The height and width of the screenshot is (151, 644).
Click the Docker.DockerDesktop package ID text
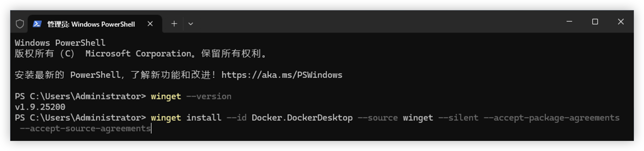pos(302,118)
